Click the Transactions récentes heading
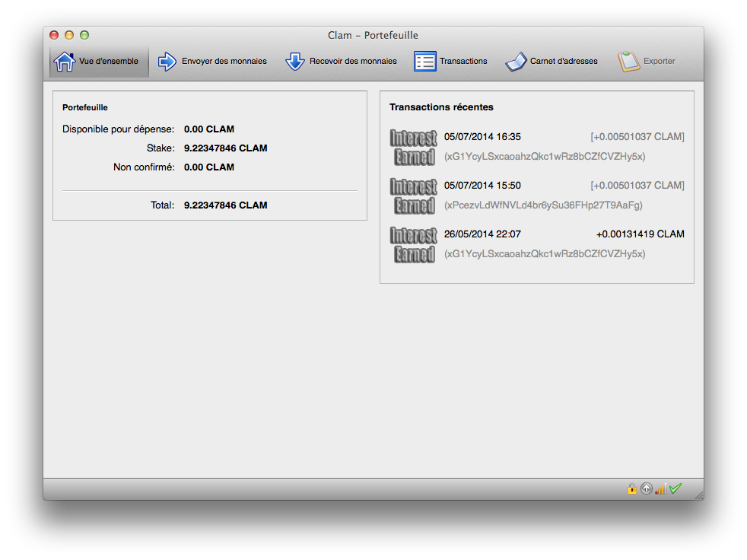747x560 pixels. (x=441, y=107)
